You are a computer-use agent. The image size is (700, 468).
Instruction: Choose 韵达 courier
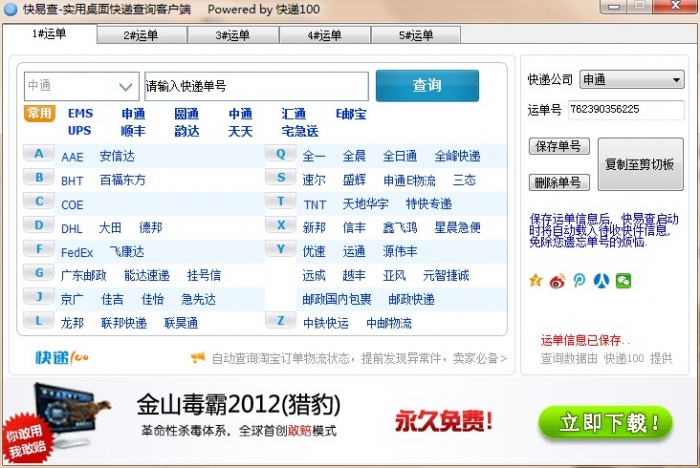pos(187,131)
